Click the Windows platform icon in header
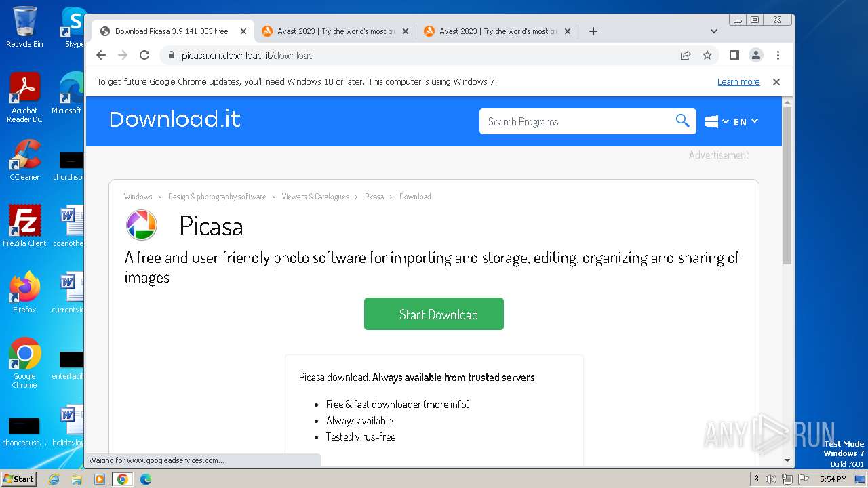 pos(711,121)
